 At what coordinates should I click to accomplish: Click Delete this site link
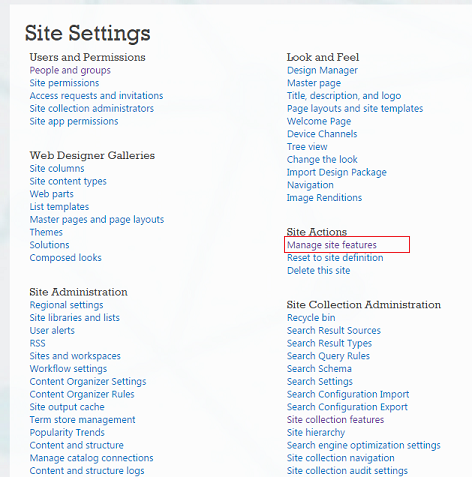[x=319, y=271]
